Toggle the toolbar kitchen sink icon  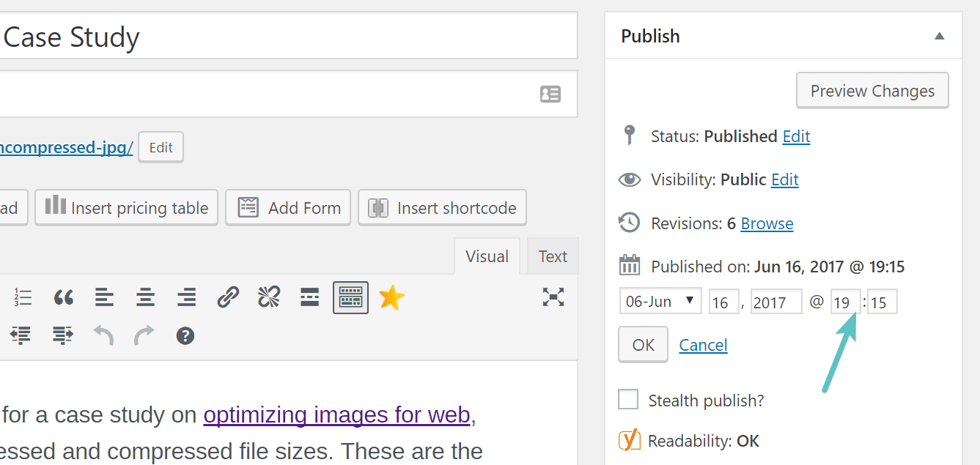(x=350, y=297)
